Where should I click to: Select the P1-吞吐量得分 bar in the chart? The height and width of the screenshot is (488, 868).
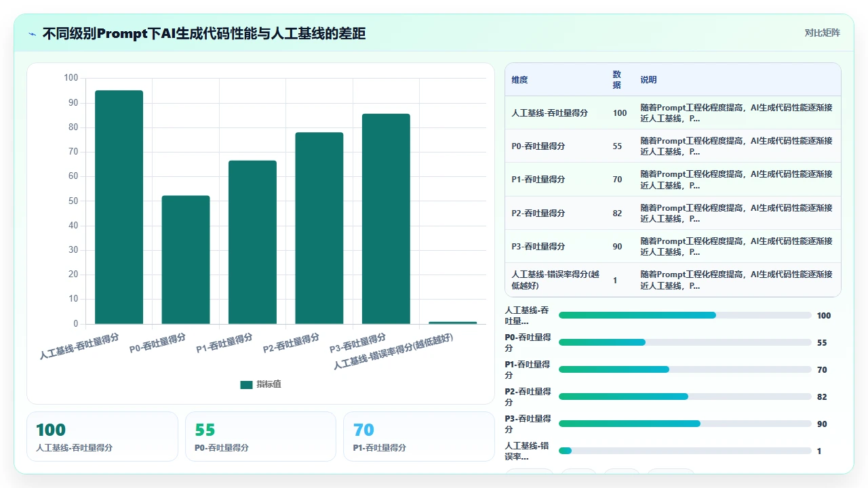[x=252, y=242]
